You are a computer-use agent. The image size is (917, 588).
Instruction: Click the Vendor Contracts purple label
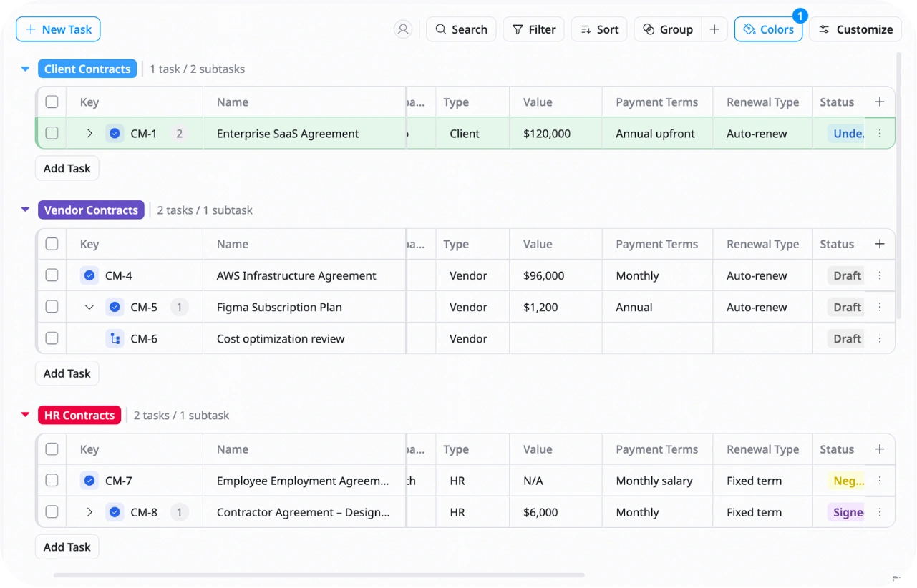[x=91, y=210]
